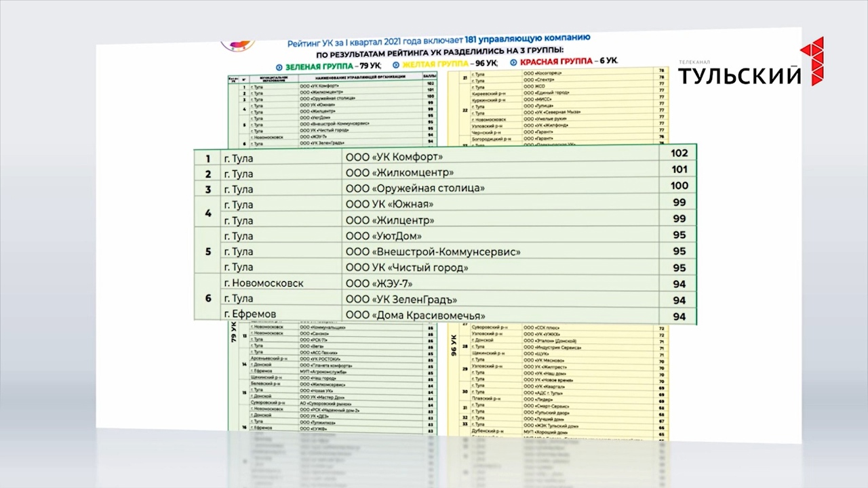Select ООО «УК ЗеленГрадъ» in the enlarged table
This screenshot has width=868, height=488.
401,299
